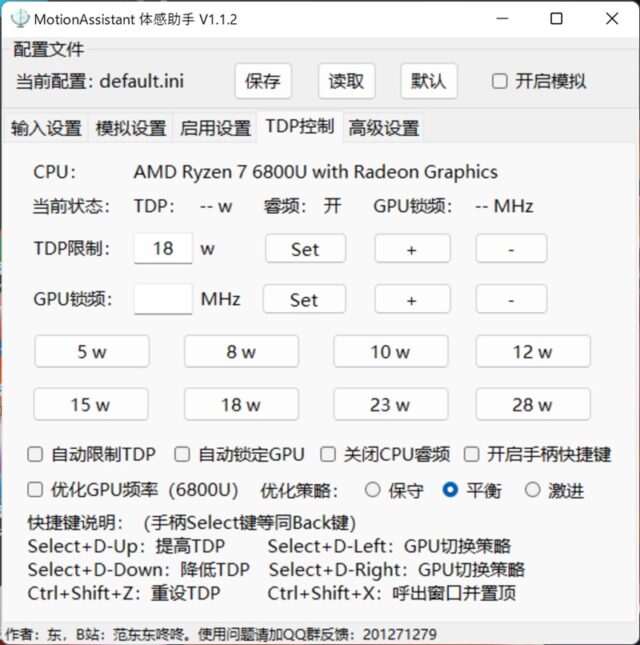This screenshot has height=645, width=640.
Task: Reset config with the 默认 button
Action: 429,81
